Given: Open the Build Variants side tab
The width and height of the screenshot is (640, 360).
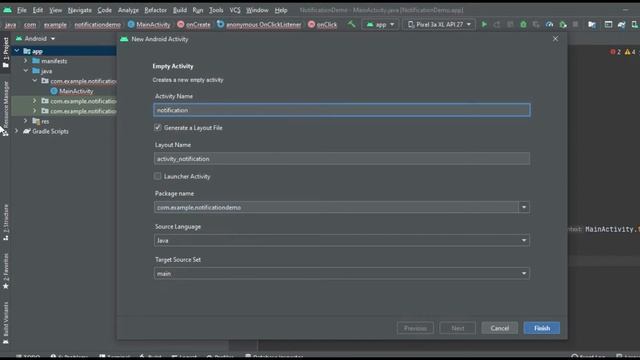Looking at the screenshot, I should click(5, 323).
